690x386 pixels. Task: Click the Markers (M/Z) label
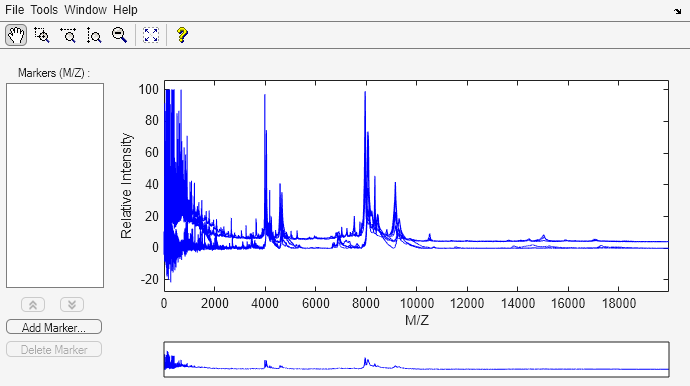[54, 73]
